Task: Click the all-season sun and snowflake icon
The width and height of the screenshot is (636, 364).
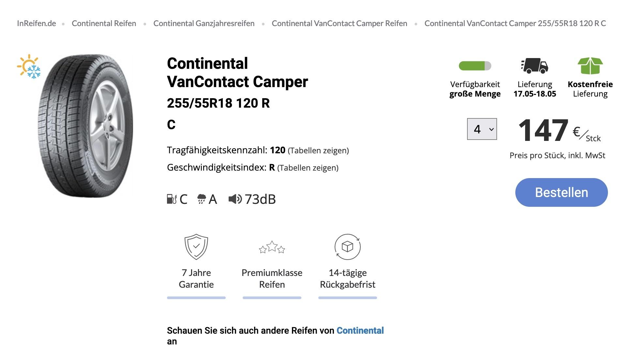Action: (x=29, y=67)
